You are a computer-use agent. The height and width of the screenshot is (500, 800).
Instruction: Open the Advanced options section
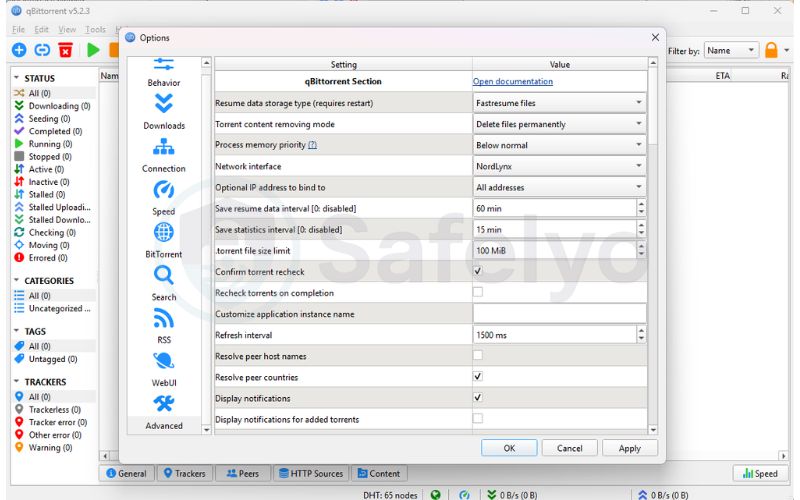164,412
